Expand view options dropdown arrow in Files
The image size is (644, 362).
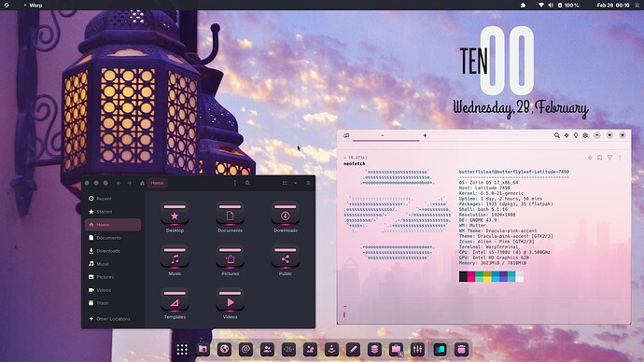point(295,183)
